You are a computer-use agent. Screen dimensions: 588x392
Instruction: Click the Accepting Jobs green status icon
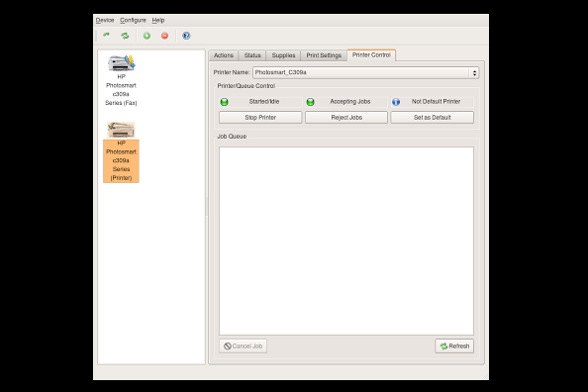311,102
